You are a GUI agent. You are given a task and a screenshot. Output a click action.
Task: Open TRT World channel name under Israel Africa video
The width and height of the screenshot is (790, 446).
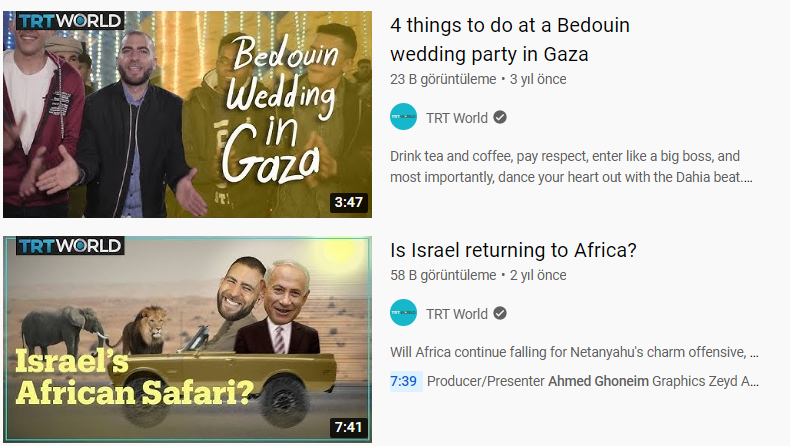(457, 314)
